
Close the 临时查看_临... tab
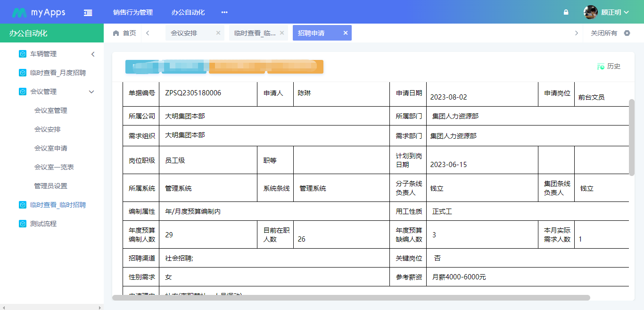281,33
